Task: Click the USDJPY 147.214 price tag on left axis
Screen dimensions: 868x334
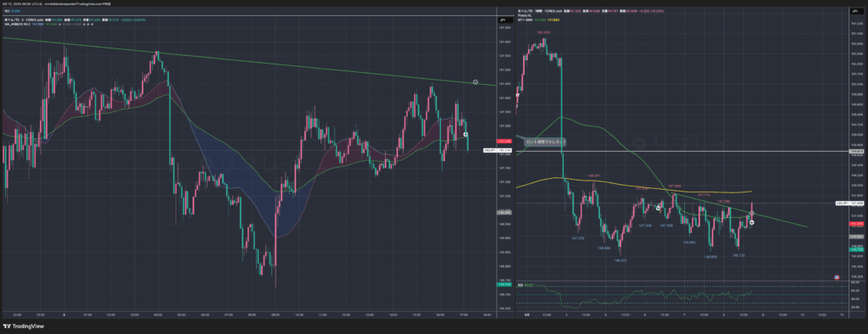Action: [497, 150]
